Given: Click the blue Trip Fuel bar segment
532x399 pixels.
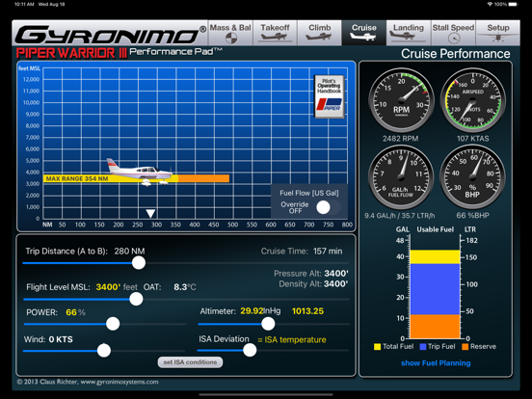Looking at the screenshot, I should [x=435, y=289].
